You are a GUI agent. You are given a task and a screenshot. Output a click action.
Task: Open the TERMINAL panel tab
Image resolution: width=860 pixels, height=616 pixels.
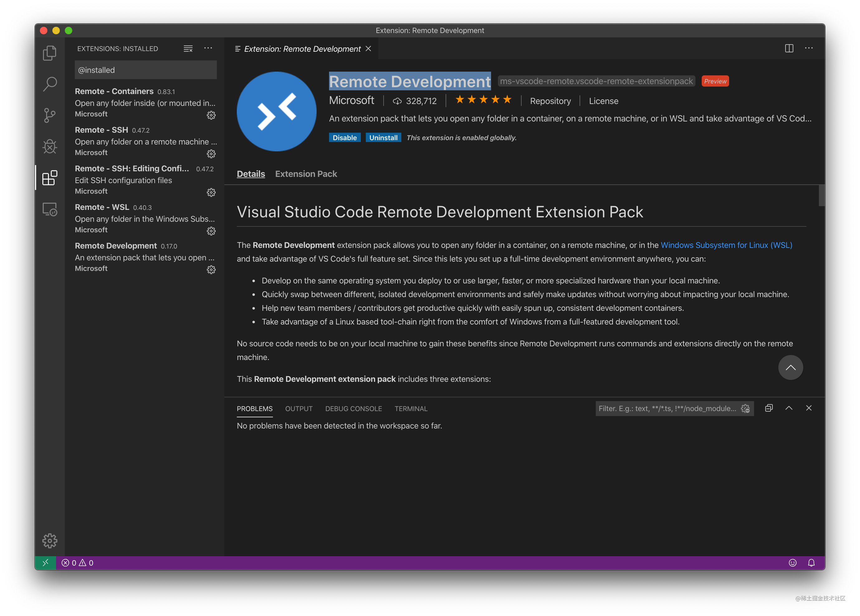point(411,408)
